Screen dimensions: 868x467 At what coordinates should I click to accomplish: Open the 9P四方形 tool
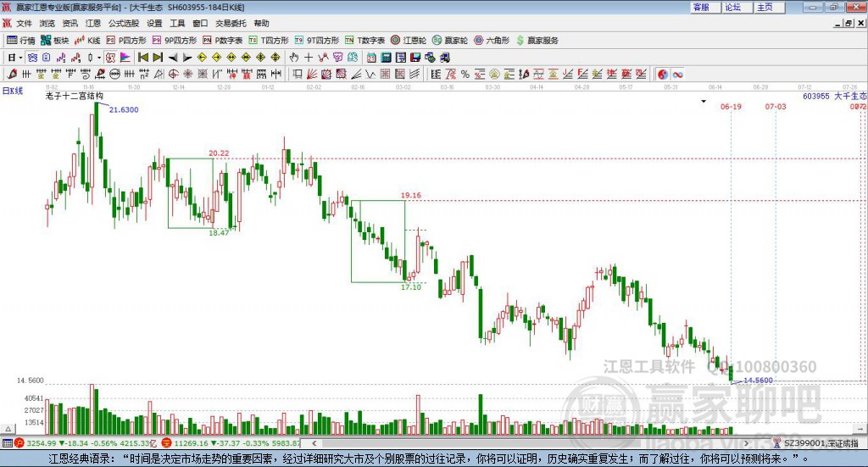[175, 41]
